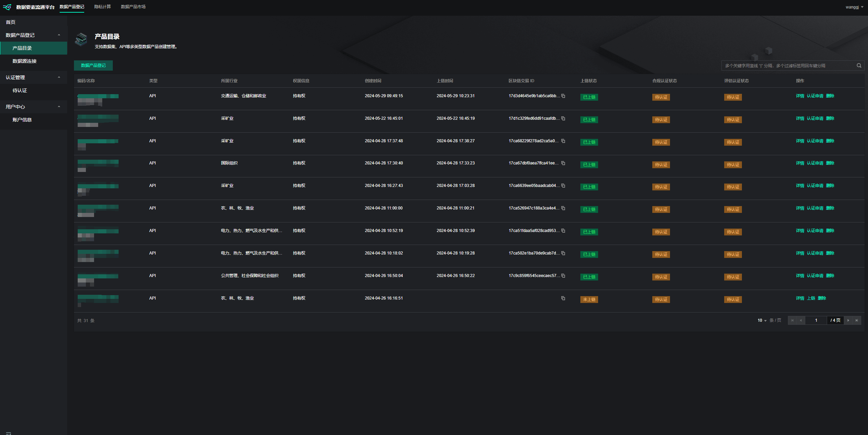Click the platform logo icon at top left
The width and height of the screenshot is (868, 435).
[x=7, y=7]
